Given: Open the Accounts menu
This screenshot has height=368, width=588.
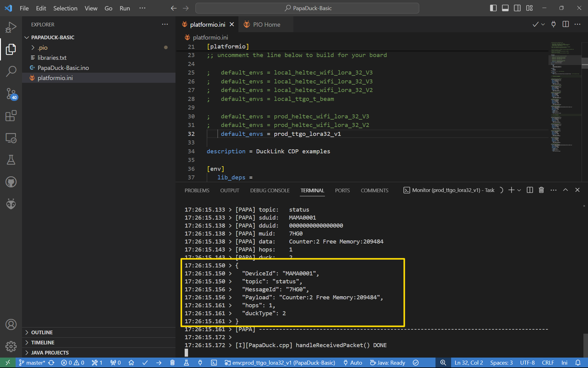Looking at the screenshot, I should point(11,324).
